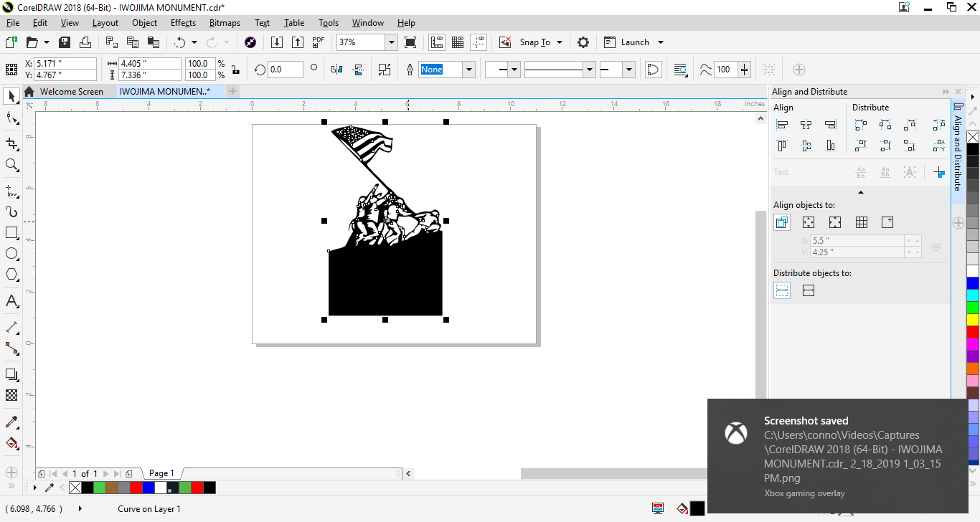Toggle Show grid button

pyautogui.click(x=458, y=42)
